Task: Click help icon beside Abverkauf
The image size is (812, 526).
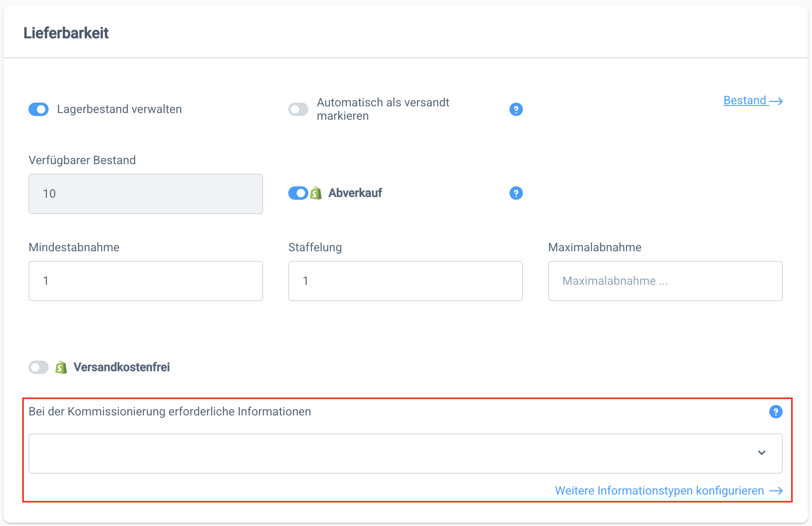Action: (516, 193)
